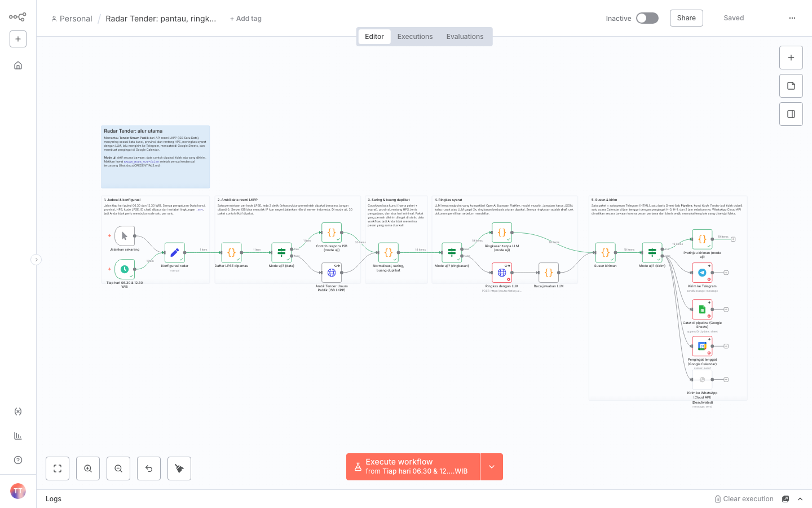Click the Share button
Viewport: 812px width, 508px height.
coord(686,18)
